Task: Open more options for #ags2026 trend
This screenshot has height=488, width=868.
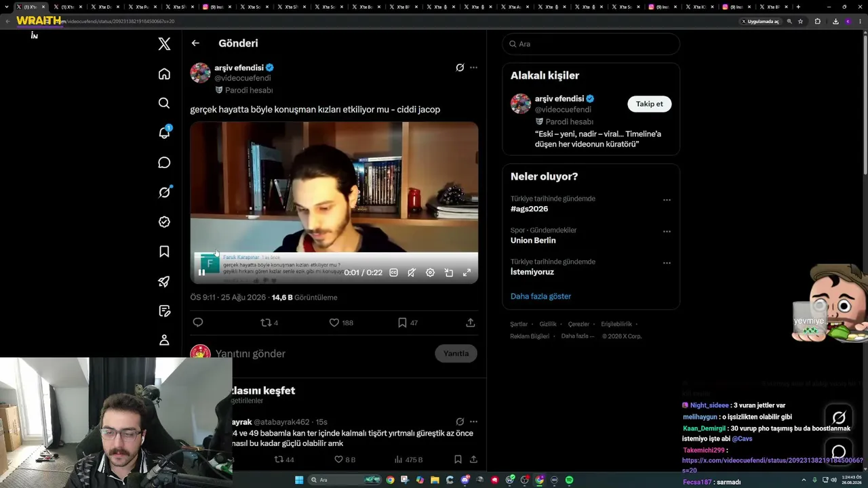Action: click(667, 200)
